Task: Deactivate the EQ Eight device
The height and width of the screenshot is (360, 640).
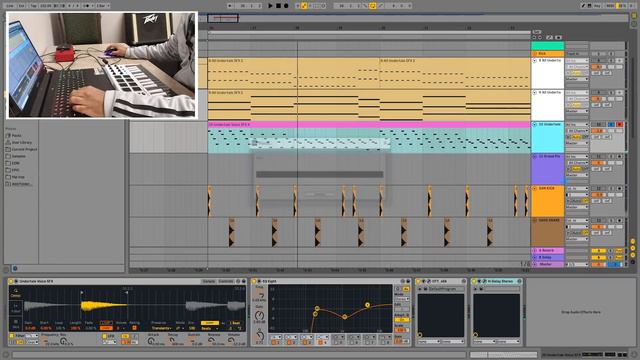Action: (x=254, y=281)
